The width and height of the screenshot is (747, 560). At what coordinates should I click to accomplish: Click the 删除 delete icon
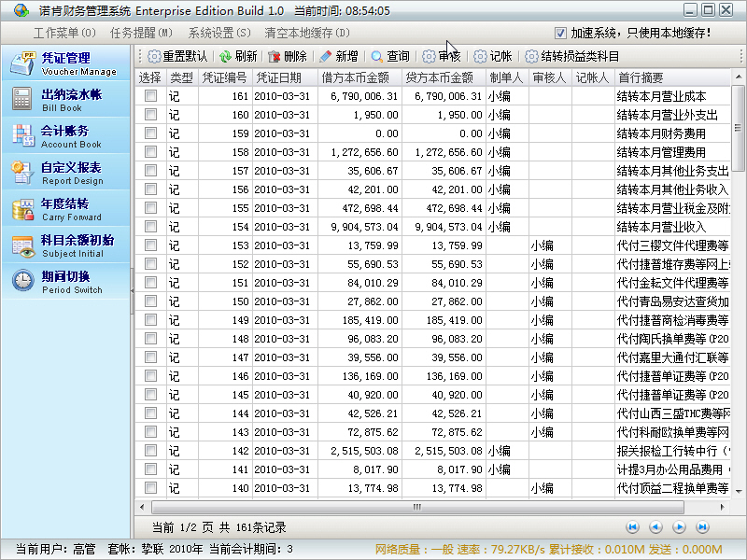click(x=275, y=56)
